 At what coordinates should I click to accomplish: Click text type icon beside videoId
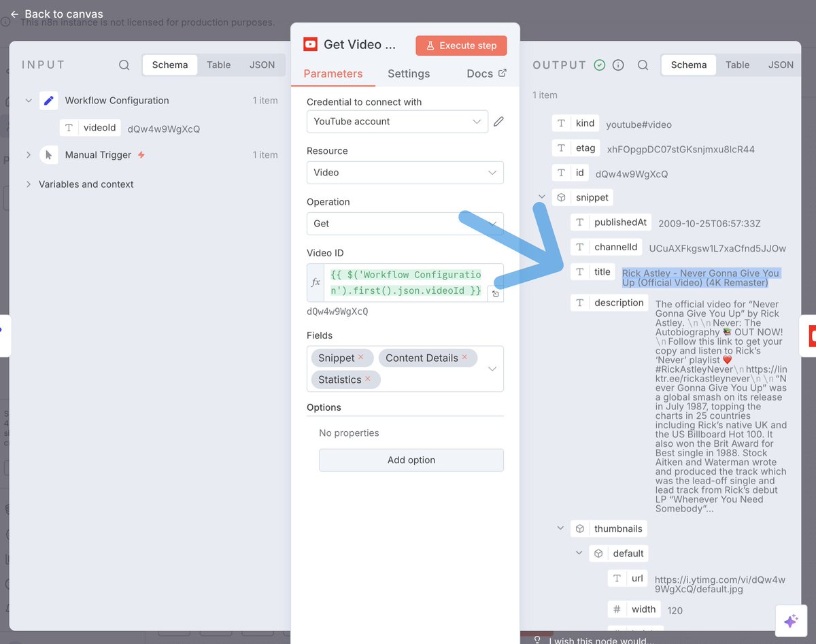pos(69,128)
